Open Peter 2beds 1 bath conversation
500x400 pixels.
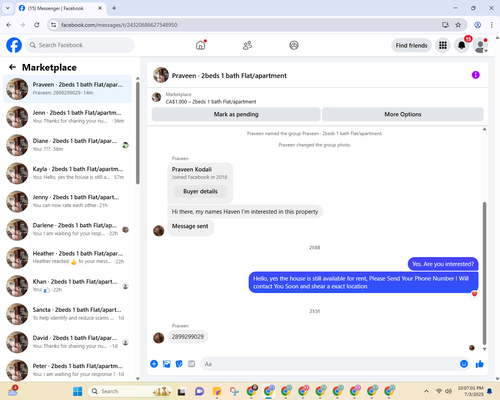[x=67, y=370]
